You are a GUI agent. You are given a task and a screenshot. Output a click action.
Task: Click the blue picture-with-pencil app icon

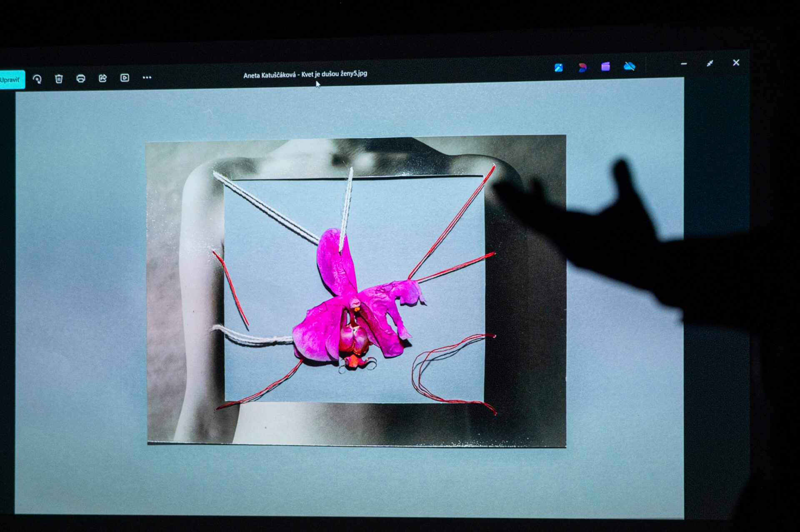pos(558,67)
